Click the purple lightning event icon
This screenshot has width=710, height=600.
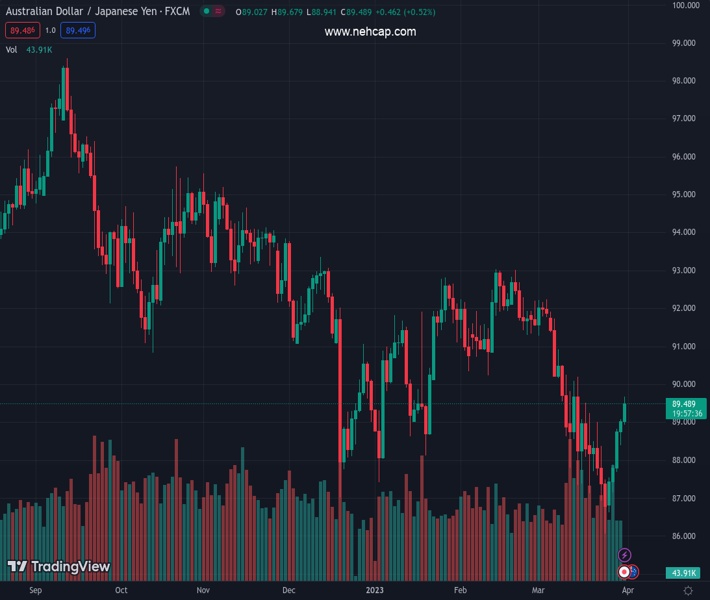[625, 555]
